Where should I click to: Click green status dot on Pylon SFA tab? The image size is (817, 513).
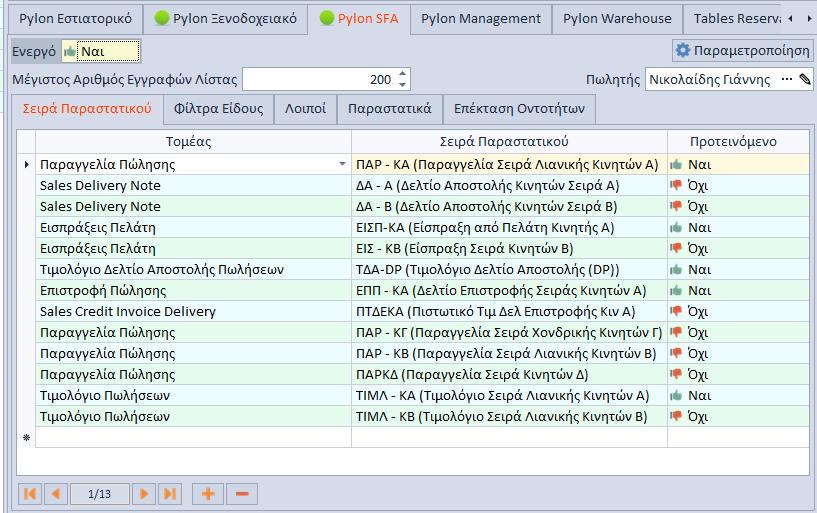coord(327,18)
